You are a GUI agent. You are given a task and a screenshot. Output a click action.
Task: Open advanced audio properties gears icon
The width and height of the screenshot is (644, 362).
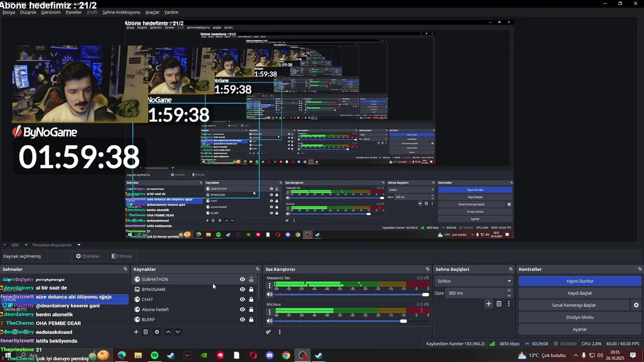[x=269, y=332]
